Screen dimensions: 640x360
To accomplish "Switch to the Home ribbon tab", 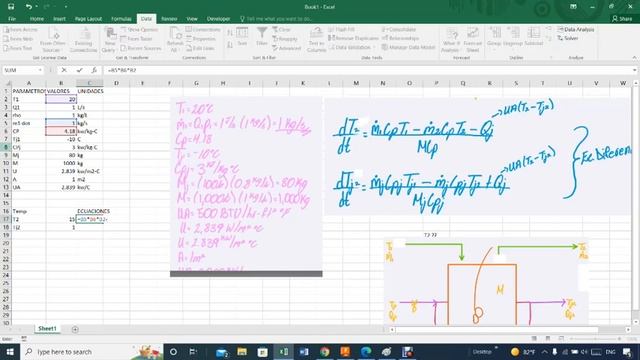I will (x=37, y=19).
